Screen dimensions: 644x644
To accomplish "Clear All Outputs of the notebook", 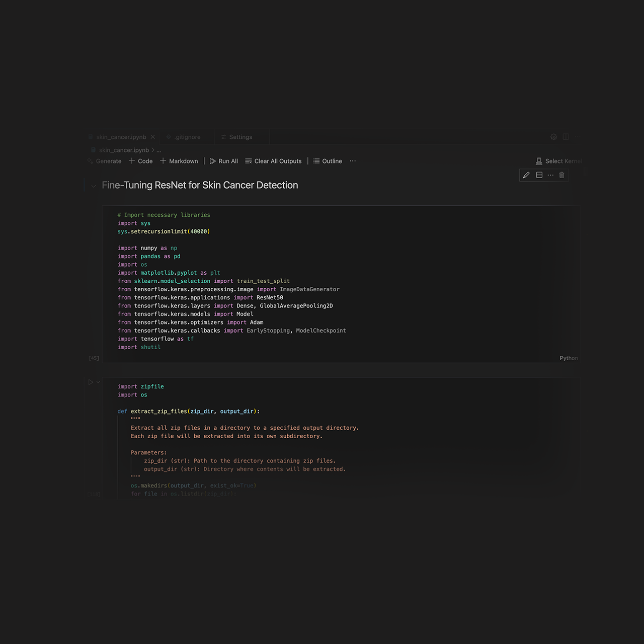I will (273, 161).
